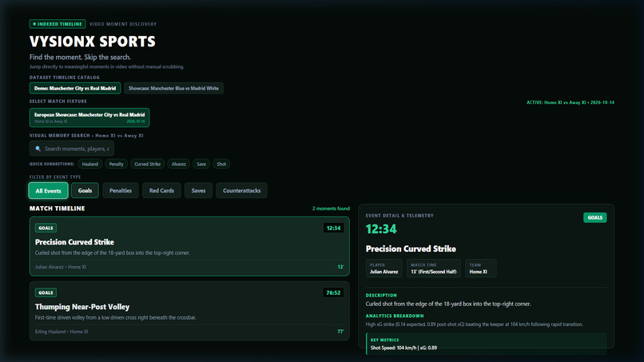
Task: Pick the Penalty quick suggestion
Action: coord(116,164)
